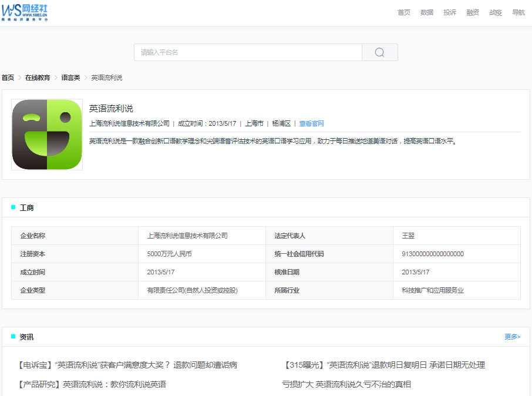Open the 语言类 breadcrumb link
This screenshot has width=532, height=396.
coord(70,78)
